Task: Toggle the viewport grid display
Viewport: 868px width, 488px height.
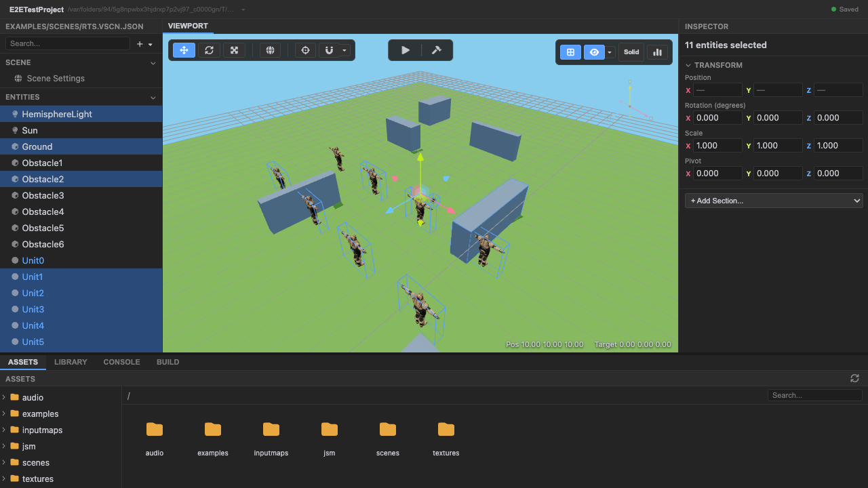Action: [570, 52]
